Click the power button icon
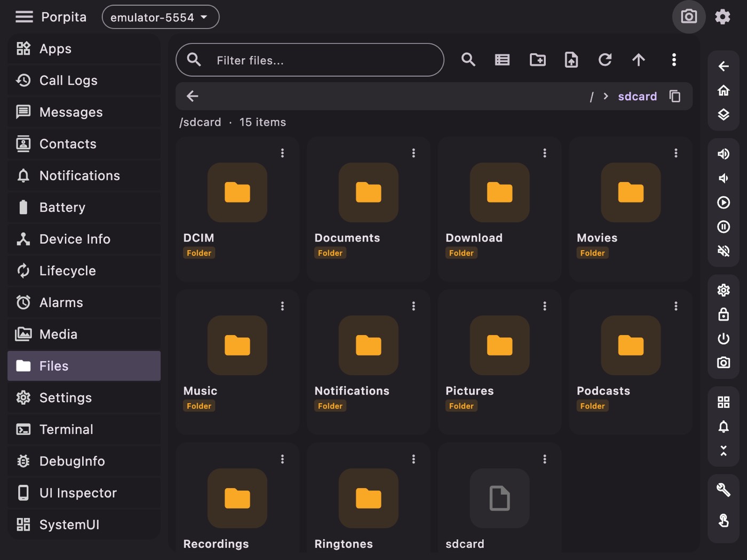Image resolution: width=747 pixels, height=560 pixels. click(x=724, y=339)
